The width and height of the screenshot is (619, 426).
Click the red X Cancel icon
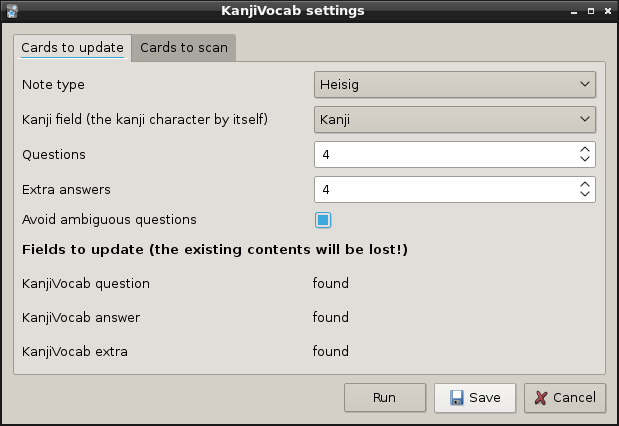541,398
